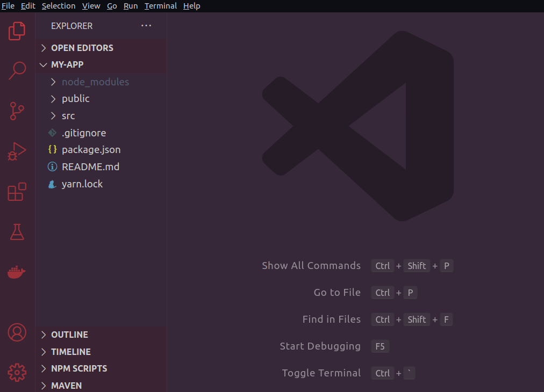This screenshot has width=544, height=392.
Task: Select the public folder name
Action: pyautogui.click(x=76, y=99)
